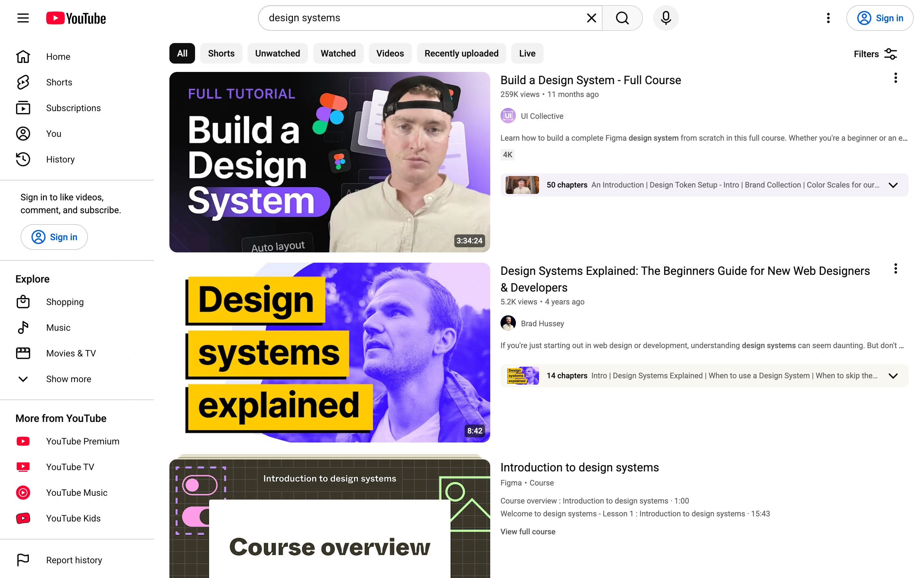924x578 pixels.
Task: Expand the 50 chapters list
Action: pyautogui.click(x=893, y=185)
